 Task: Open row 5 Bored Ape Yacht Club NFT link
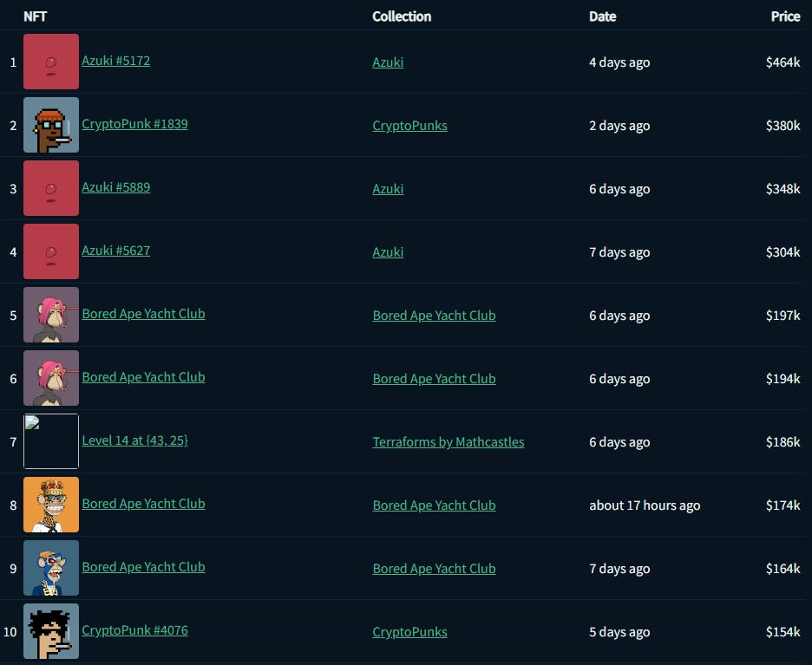(143, 314)
